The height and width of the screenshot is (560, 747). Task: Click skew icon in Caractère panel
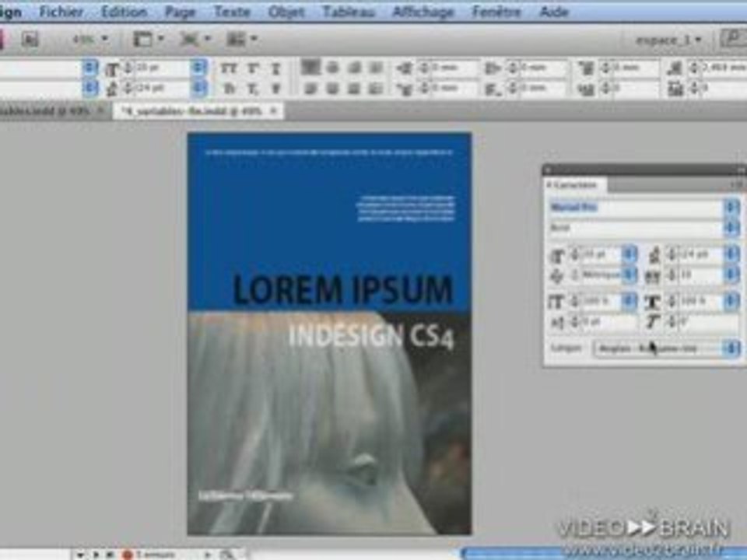pos(653,322)
